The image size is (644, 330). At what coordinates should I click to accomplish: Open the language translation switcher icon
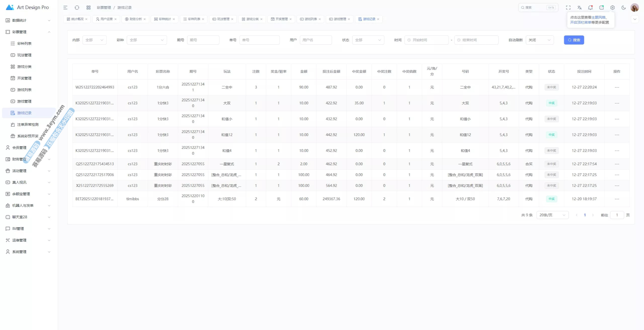tap(579, 8)
